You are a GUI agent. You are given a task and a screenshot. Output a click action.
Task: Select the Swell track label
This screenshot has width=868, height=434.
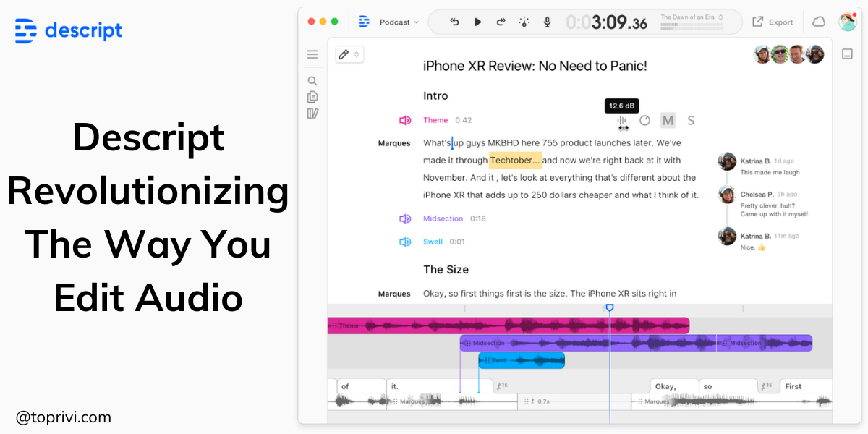(433, 242)
